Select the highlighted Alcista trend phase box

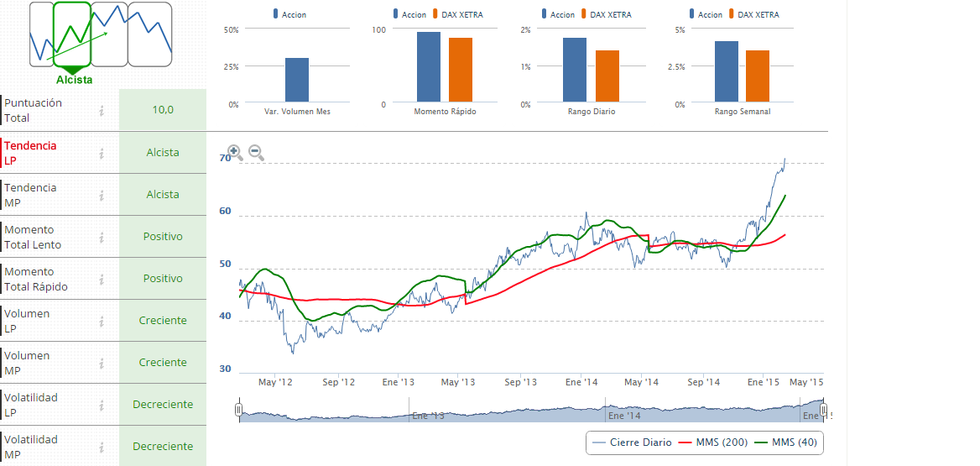72,34
